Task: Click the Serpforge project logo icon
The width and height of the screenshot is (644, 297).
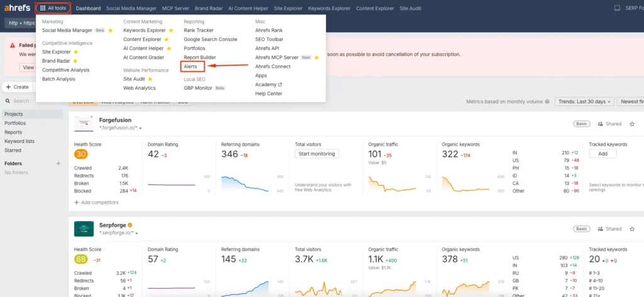Action: click(x=84, y=229)
